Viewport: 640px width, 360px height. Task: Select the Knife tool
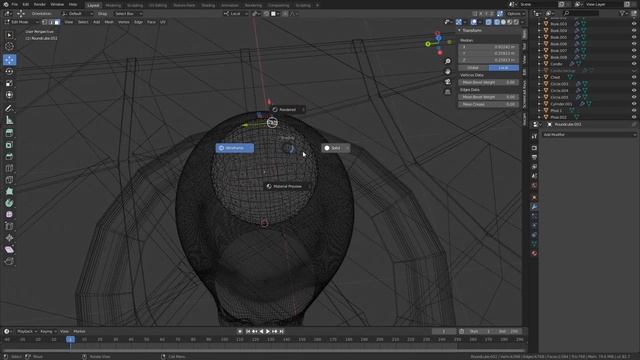click(x=9, y=180)
